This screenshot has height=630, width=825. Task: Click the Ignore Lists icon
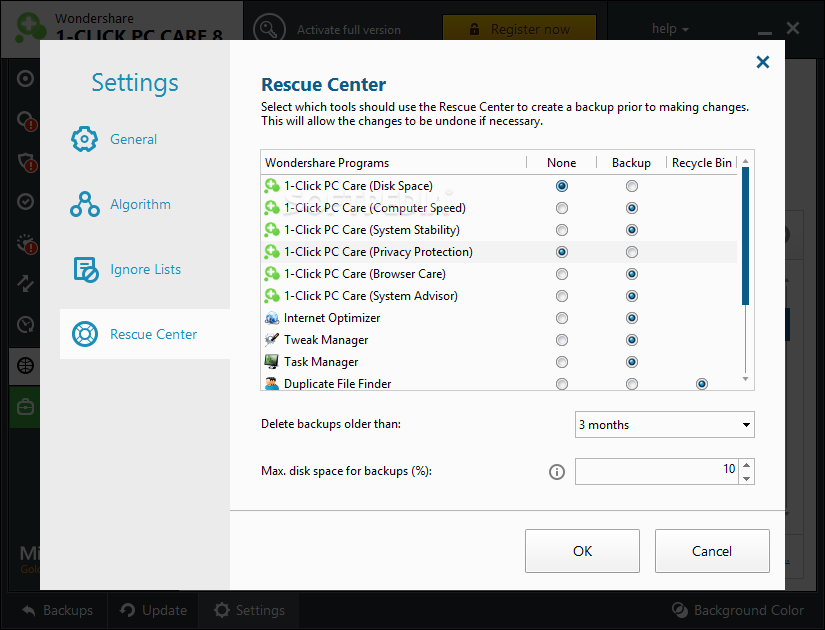click(x=85, y=269)
